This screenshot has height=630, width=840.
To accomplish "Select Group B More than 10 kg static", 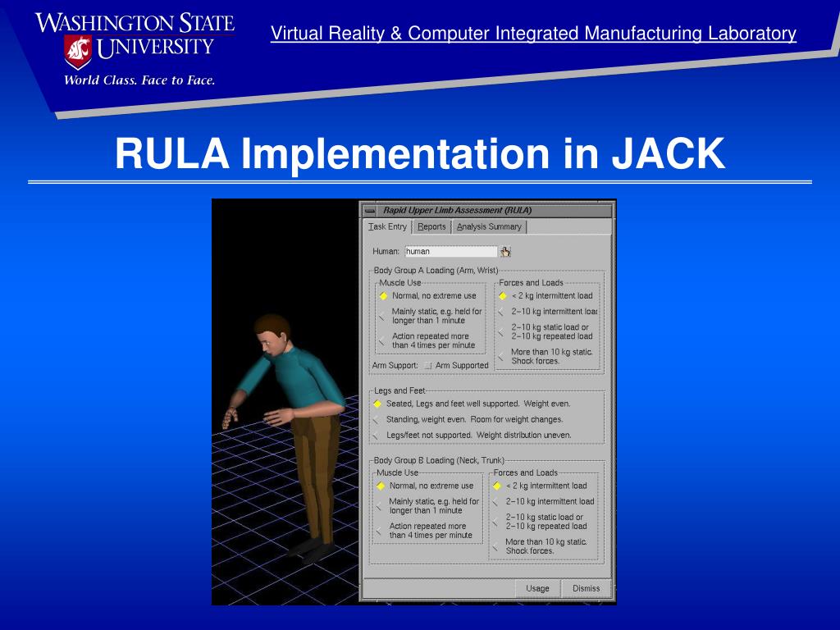I will (x=540, y=546).
